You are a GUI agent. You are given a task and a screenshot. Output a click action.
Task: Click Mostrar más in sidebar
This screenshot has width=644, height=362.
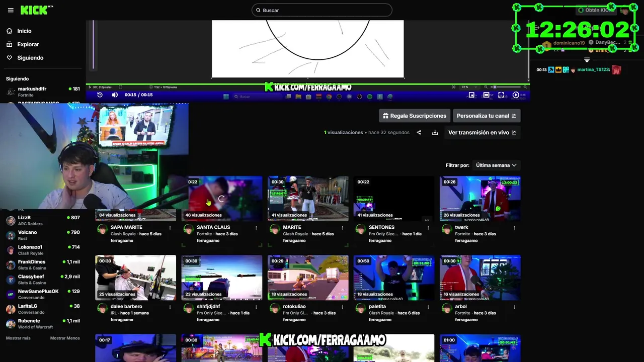pyautogui.click(x=18, y=338)
